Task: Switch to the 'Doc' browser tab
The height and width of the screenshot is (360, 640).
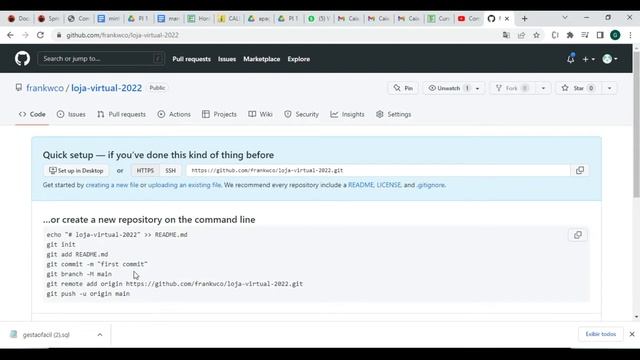Action: [x=19, y=19]
